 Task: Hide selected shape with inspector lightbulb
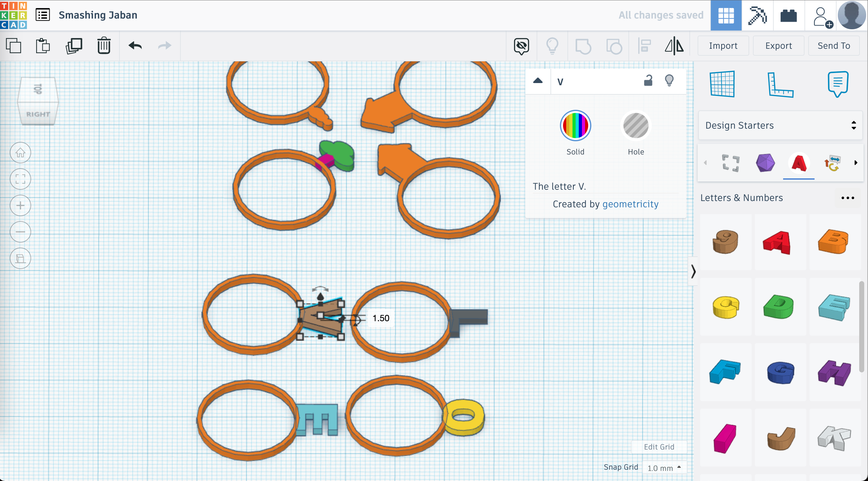[x=669, y=81]
